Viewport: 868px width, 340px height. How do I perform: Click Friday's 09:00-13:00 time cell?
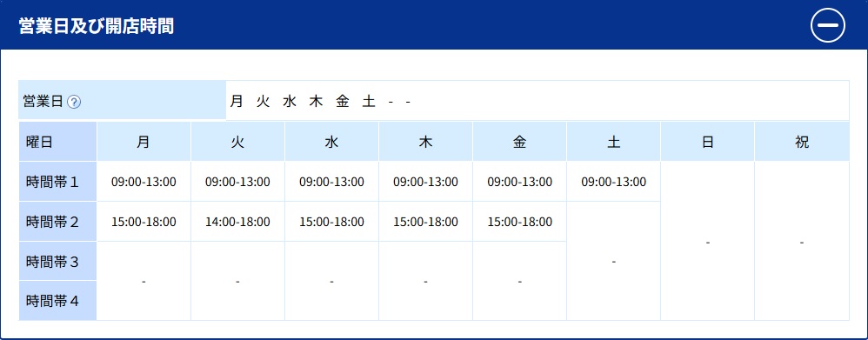[519, 182]
